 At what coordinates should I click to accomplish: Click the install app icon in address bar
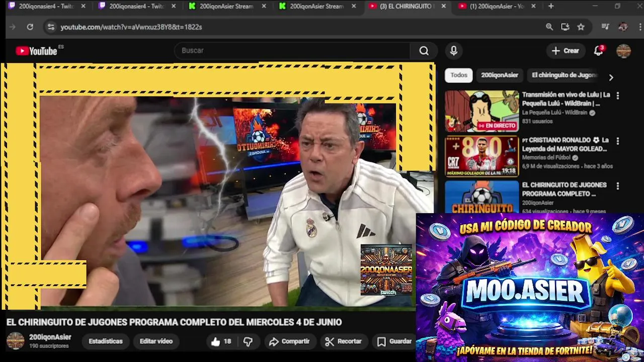pyautogui.click(x=565, y=27)
